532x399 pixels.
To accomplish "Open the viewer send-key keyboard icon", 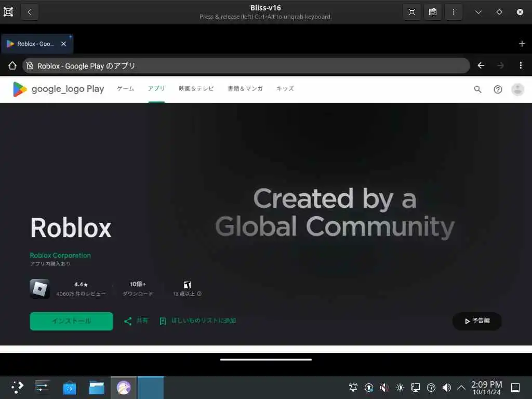I will coord(433,12).
